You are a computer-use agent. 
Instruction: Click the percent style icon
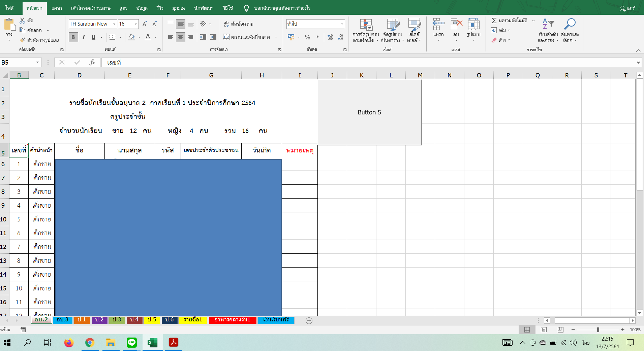point(308,37)
